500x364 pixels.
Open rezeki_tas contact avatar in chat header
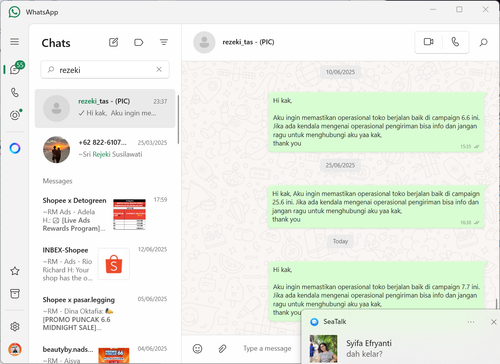tap(204, 42)
